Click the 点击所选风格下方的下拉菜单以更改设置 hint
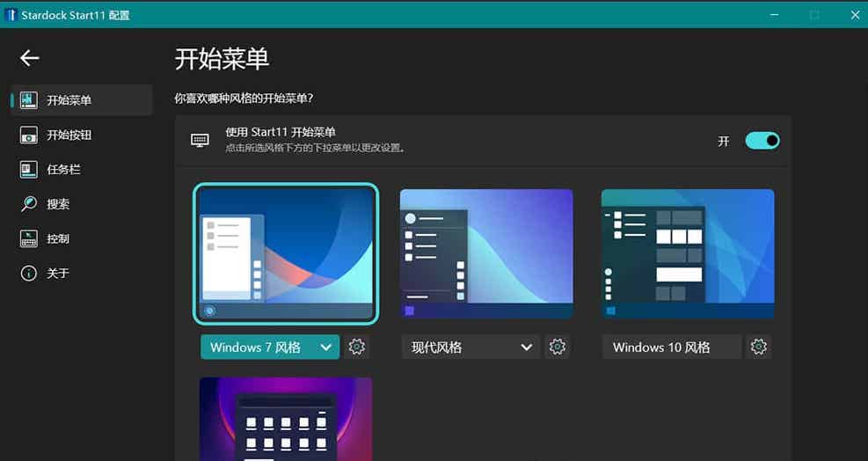Image resolution: width=868 pixels, height=461 pixels. coord(315,149)
